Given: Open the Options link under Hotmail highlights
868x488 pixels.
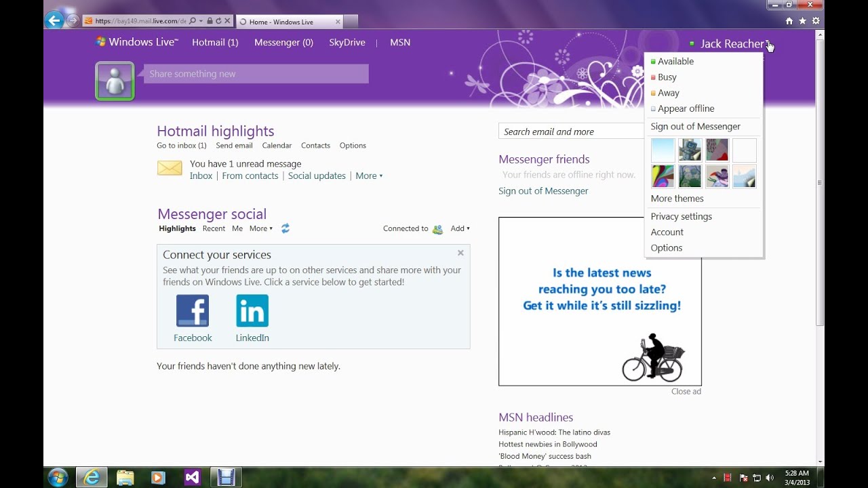Looking at the screenshot, I should coord(353,146).
